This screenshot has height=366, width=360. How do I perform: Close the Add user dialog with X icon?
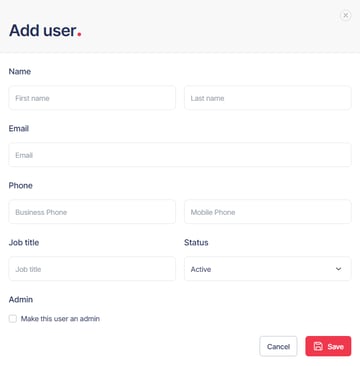346,15
